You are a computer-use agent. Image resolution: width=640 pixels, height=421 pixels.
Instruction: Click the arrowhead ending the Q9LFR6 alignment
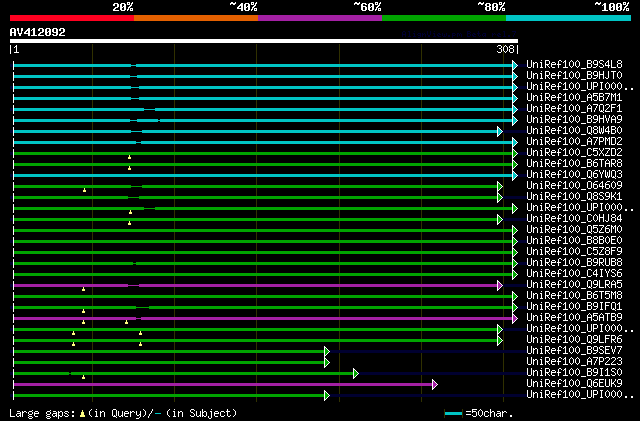pyautogui.click(x=500, y=341)
